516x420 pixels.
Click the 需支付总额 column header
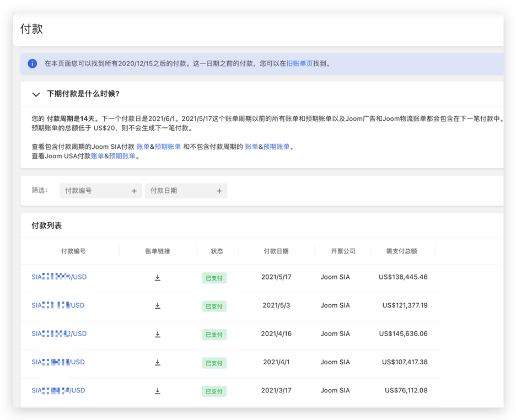(x=401, y=251)
